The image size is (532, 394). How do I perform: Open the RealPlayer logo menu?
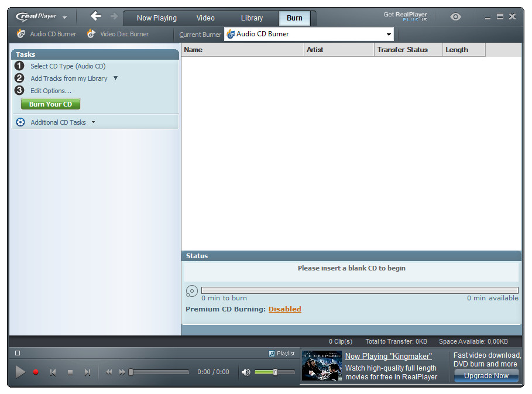click(41, 16)
